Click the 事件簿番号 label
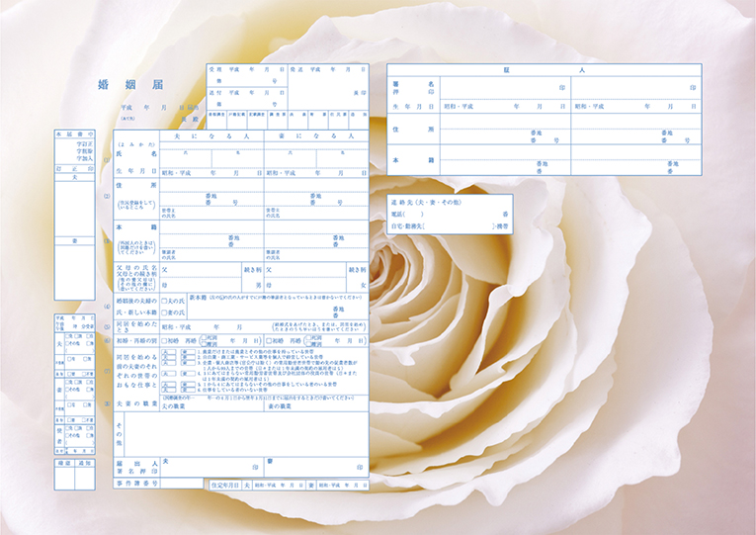 click(136, 483)
